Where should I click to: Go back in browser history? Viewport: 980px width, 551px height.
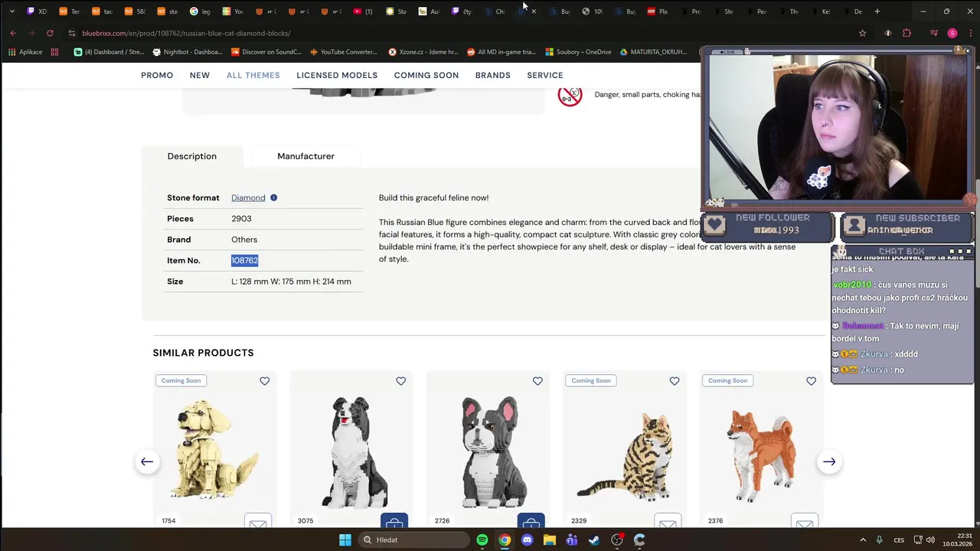tap(13, 33)
